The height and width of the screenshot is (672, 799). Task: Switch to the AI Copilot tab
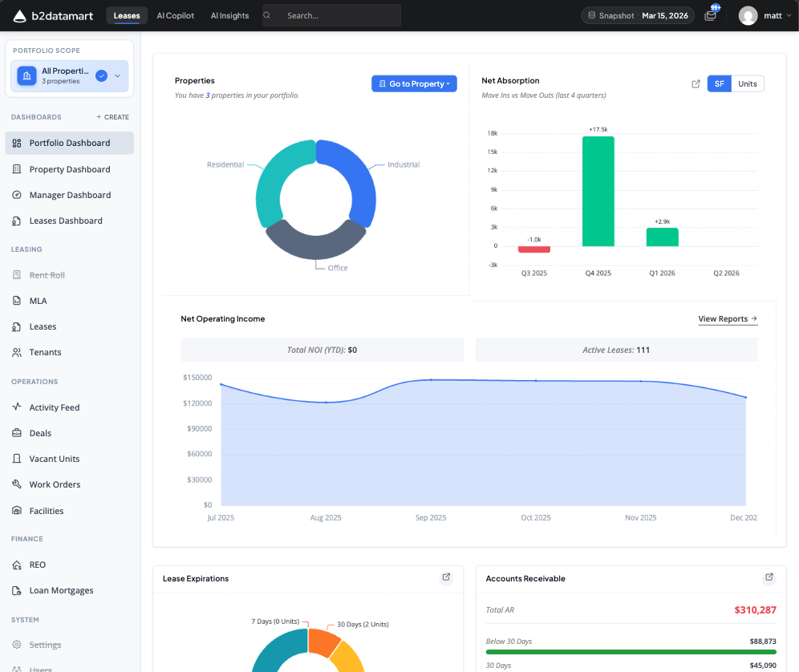(x=176, y=16)
